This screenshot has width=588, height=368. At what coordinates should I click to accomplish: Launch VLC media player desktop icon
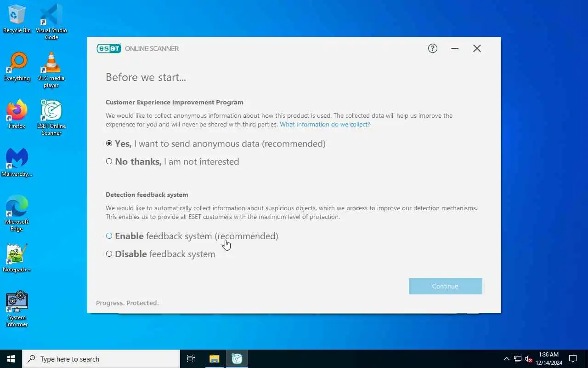[51, 70]
